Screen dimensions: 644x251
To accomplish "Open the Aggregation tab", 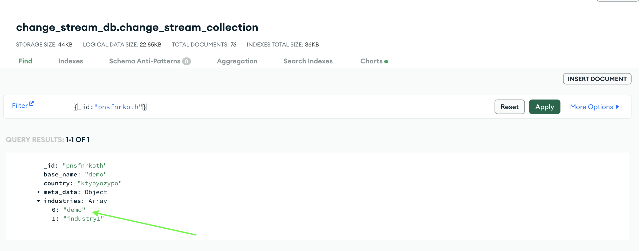I will pos(237,61).
